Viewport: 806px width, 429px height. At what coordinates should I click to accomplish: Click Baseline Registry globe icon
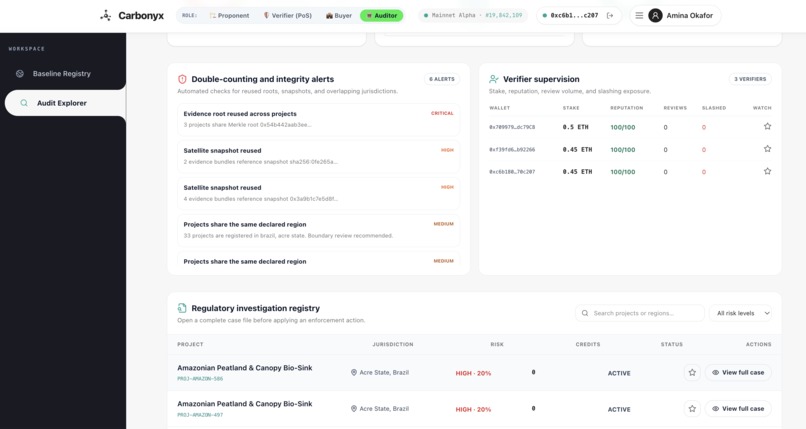tap(20, 73)
